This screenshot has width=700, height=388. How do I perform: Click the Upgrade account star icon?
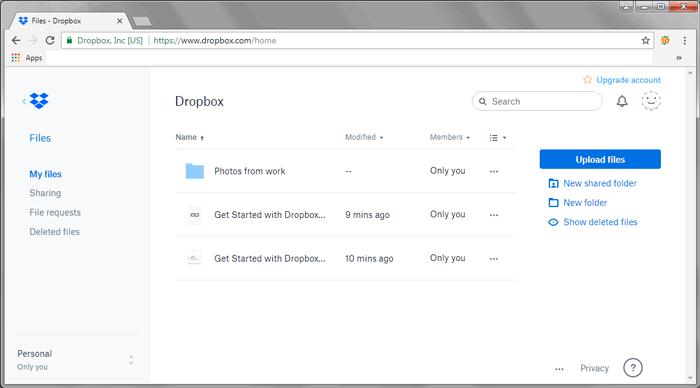point(587,79)
